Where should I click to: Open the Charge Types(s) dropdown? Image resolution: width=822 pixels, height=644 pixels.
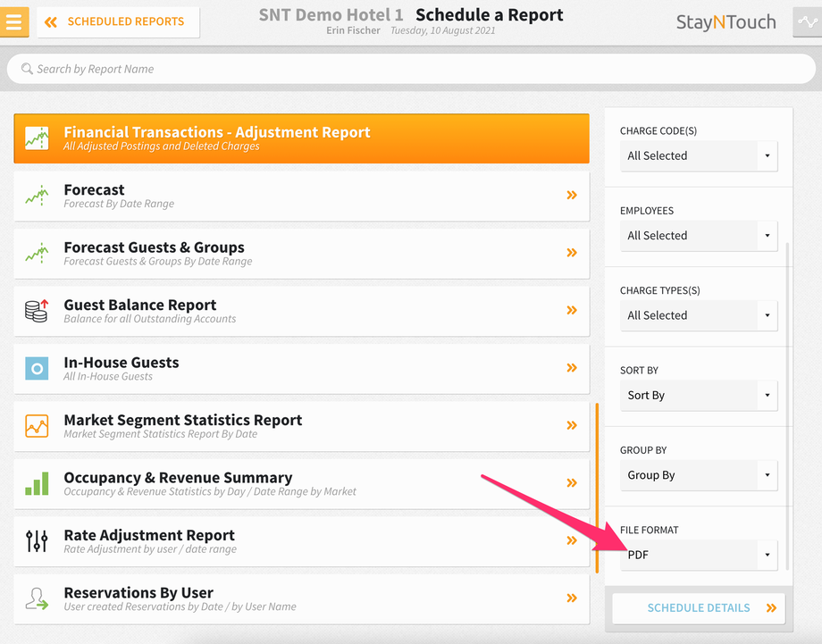coord(699,315)
